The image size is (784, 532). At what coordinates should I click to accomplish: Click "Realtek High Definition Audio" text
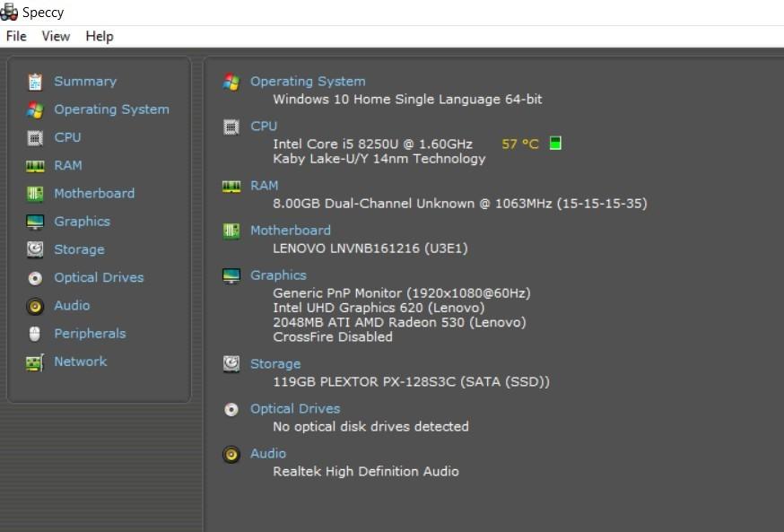pos(365,472)
